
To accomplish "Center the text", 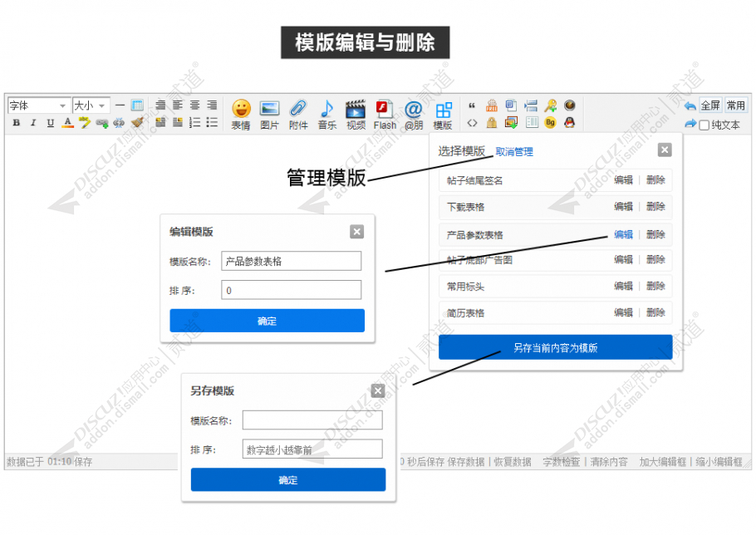I will 194,105.
